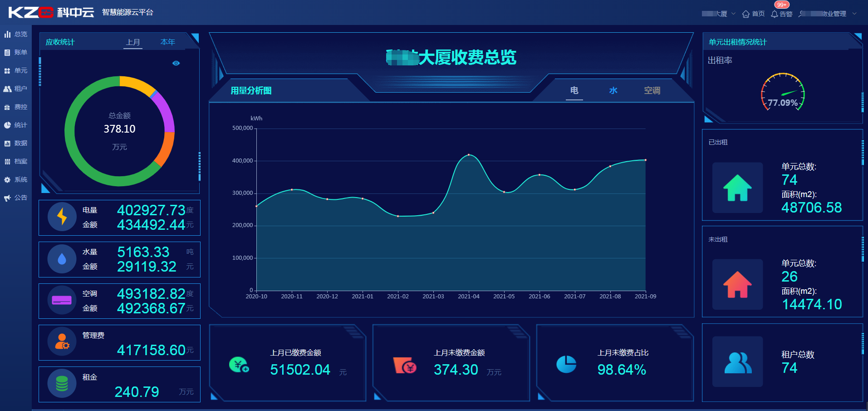This screenshot has width=868, height=411.
Task: Click the 租户总数 74 value
Action: click(x=790, y=368)
